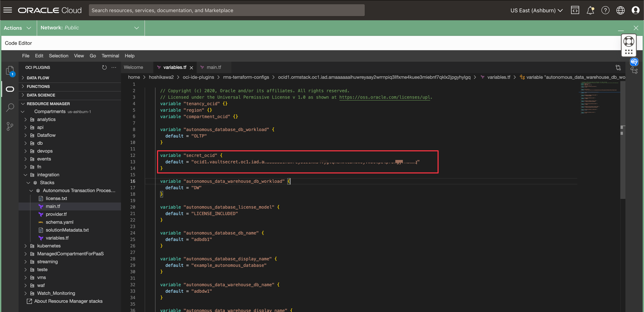Click the search resources and services field
644x312 pixels.
(x=227, y=10)
